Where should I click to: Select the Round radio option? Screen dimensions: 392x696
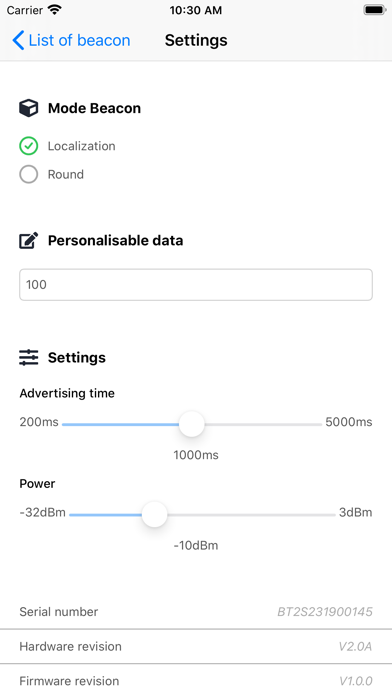coord(51,174)
